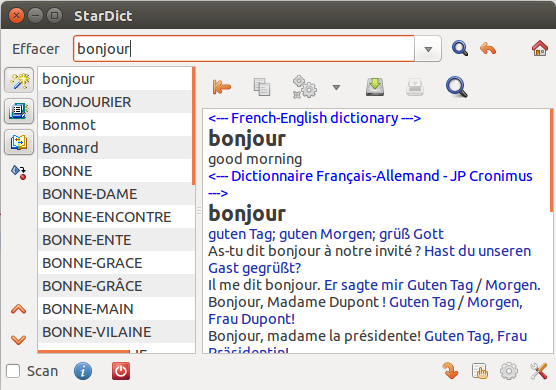Open the full-text translation panel icon
Image resolution: width=556 pixels, height=390 pixels.
click(x=19, y=142)
